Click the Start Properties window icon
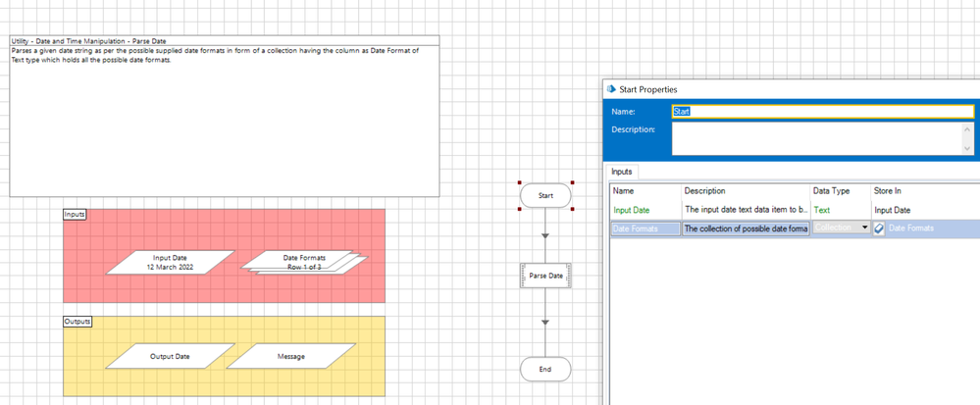 pyautogui.click(x=612, y=89)
